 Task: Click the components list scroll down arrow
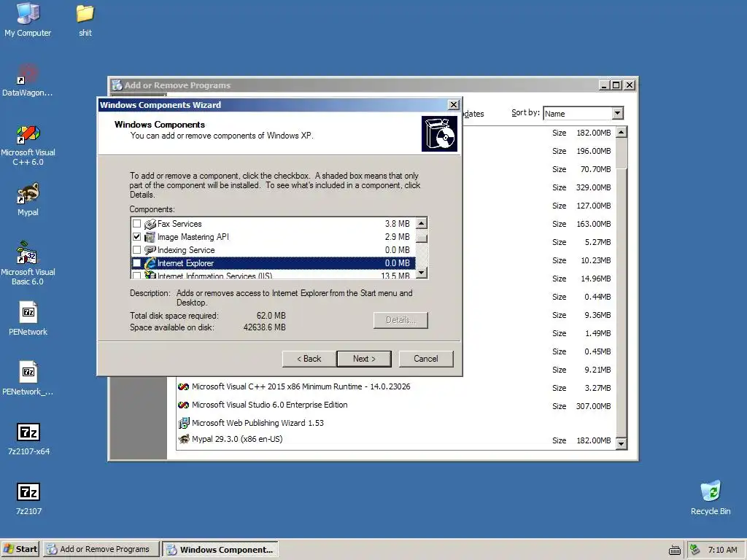(421, 273)
